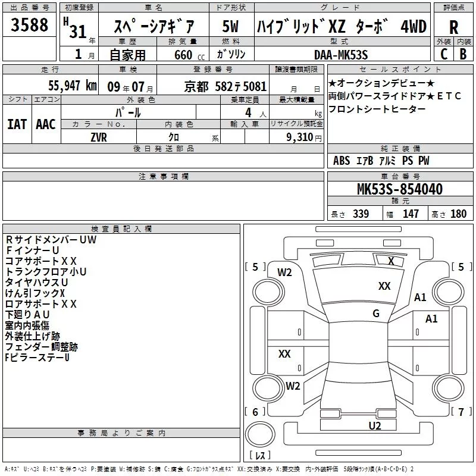Click the 純正装備 header label
Screen dimensions: 476x476
pyautogui.click(x=400, y=148)
